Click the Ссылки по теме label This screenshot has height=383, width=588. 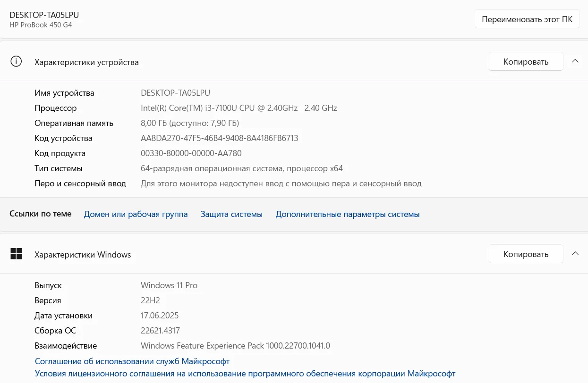41,214
